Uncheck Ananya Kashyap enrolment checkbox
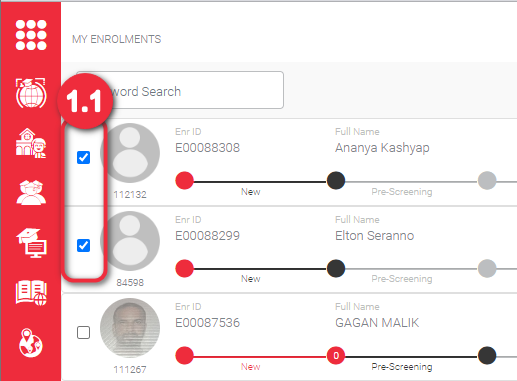 [83, 157]
